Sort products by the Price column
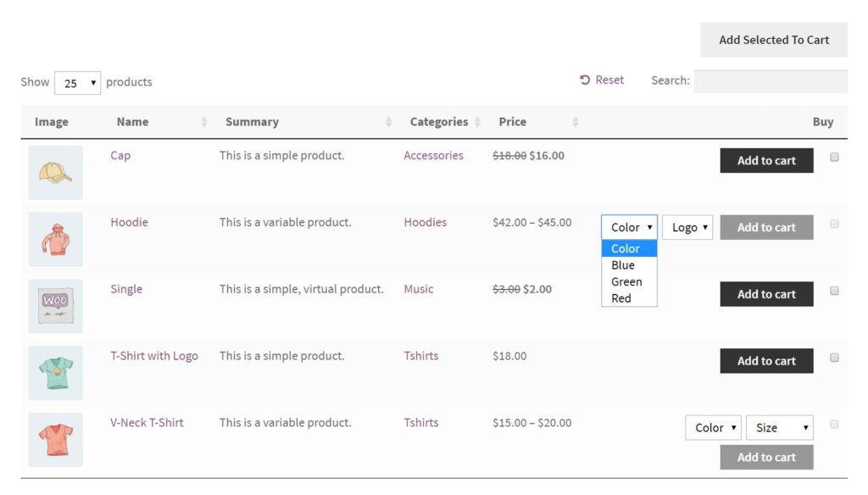This screenshot has width=868, height=495. pyautogui.click(x=513, y=122)
